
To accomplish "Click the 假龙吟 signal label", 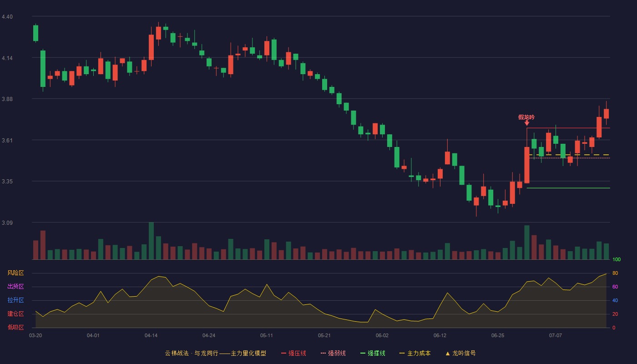I will click(x=526, y=117).
